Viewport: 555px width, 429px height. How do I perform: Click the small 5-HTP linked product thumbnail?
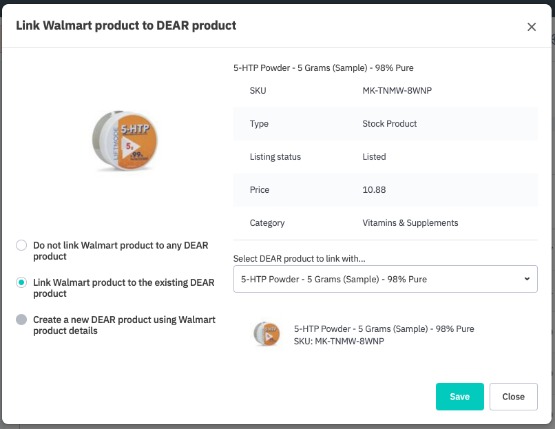pos(267,333)
